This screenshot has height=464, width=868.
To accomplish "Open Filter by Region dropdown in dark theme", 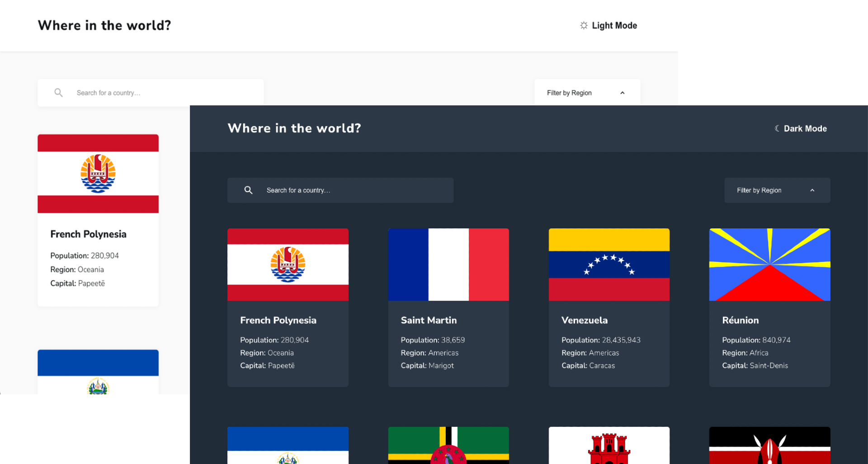I will 777,190.
